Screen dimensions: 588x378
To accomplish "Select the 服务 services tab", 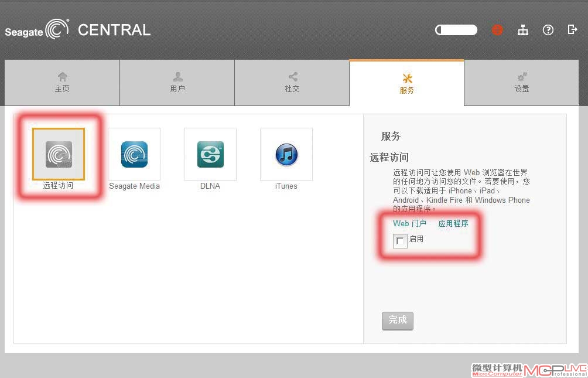I will click(407, 83).
